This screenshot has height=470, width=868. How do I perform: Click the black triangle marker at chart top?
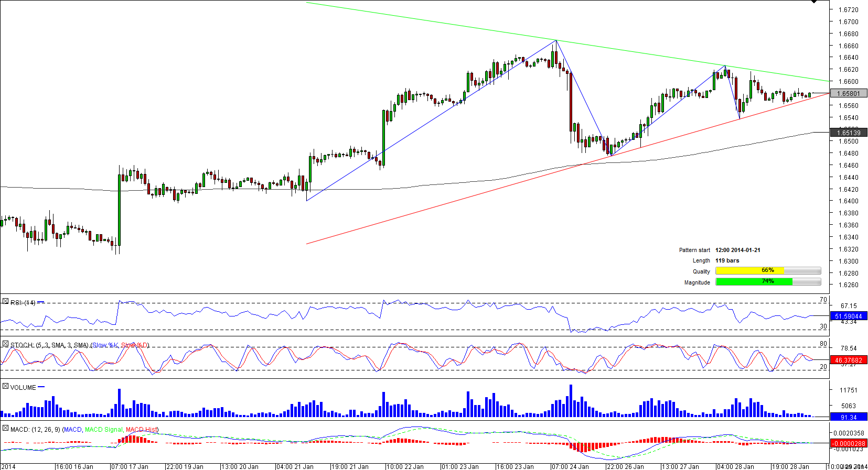[x=814, y=2]
